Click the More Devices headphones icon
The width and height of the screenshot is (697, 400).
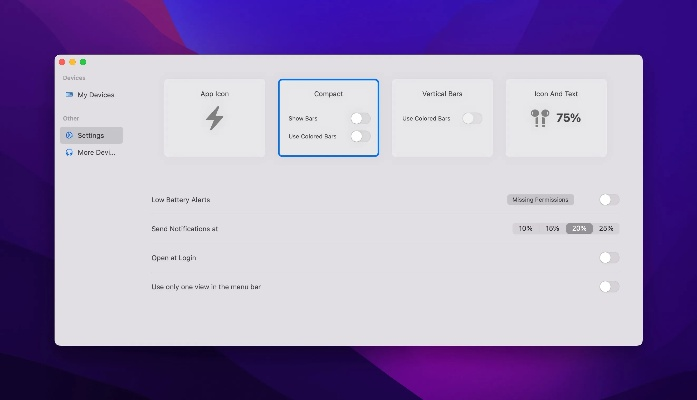[x=69, y=153]
